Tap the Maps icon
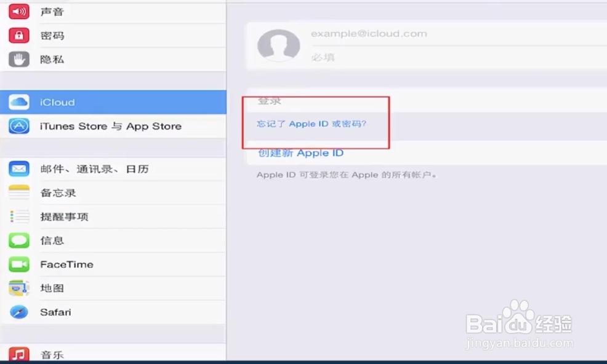Viewport: 607px width, 364px height. (18, 288)
